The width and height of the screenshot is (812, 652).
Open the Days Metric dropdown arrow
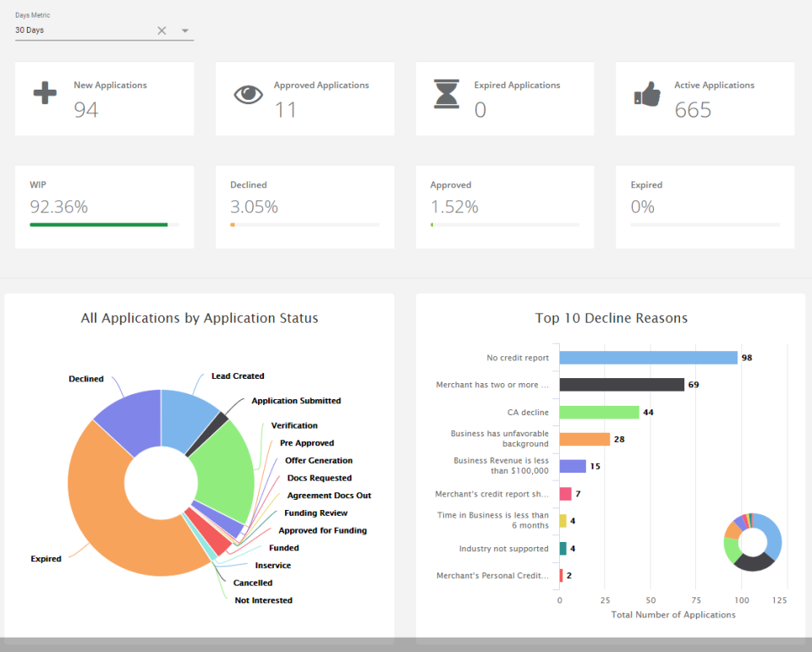point(184,30)
